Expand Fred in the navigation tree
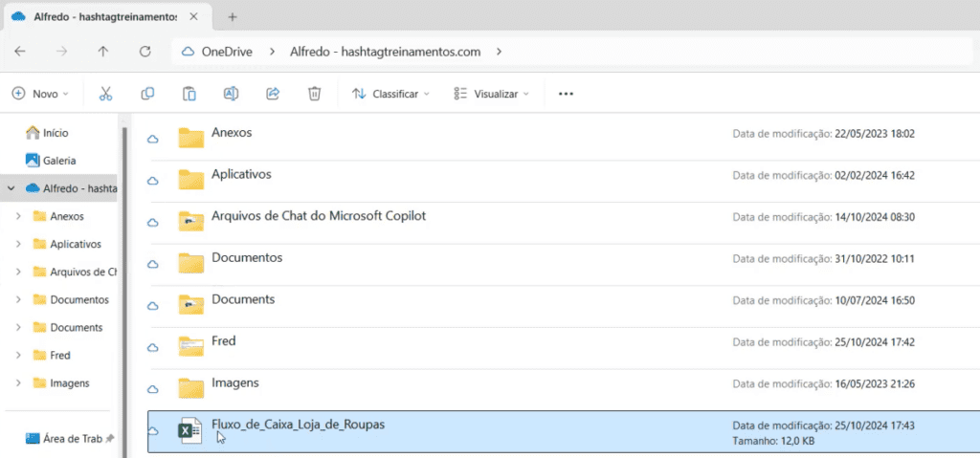Image resolution: width=980 pixels, height=458 pixels. 19,355
